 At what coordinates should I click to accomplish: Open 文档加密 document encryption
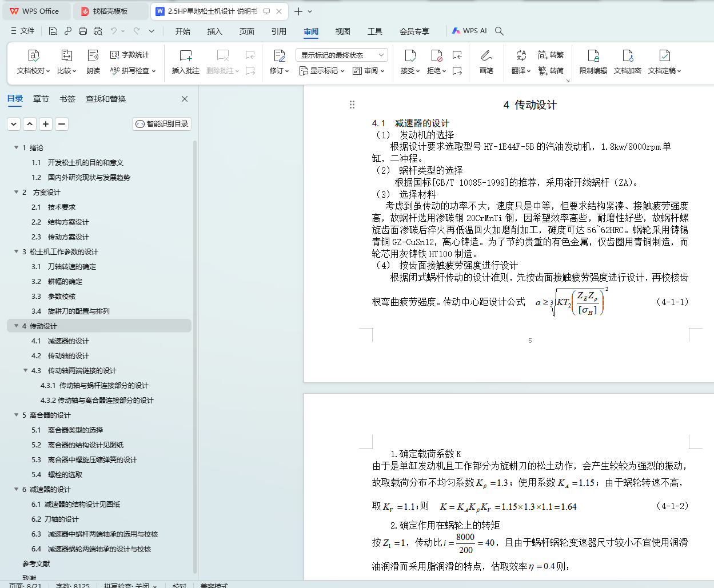(628, 62)
